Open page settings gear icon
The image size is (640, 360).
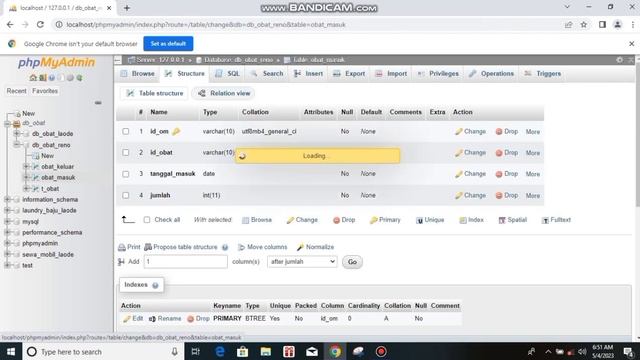point(620,60)
